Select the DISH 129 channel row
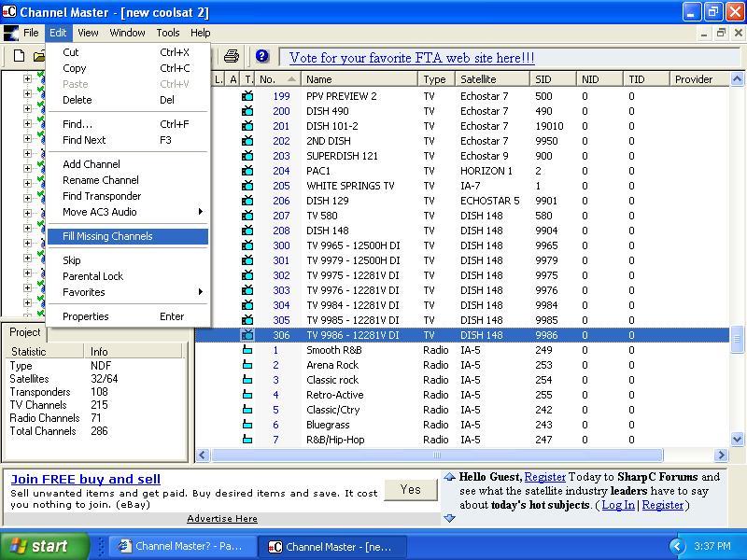Image resolution: width=747 pixels, height=560 pixels. point(462,201)
